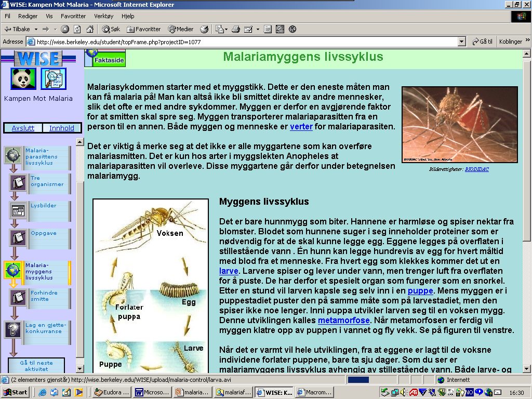Screen dimensions: 532x399
Task: Click the panda icon in WISE sidebar
Action: pos(23,79)
